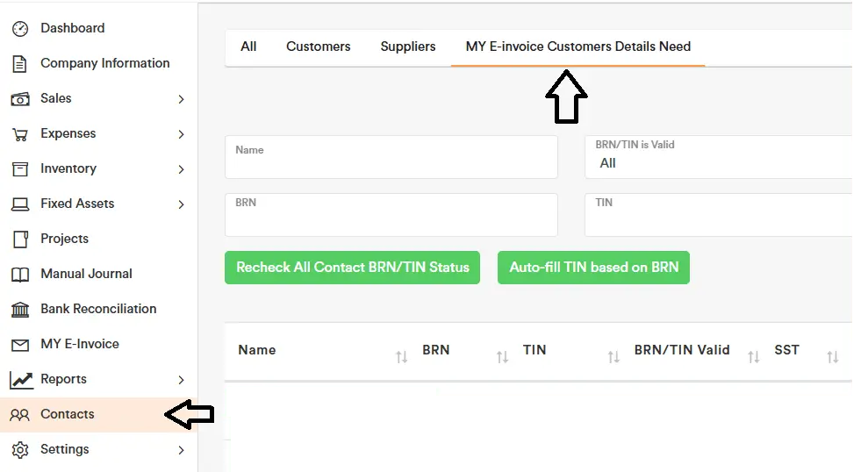Open Manual Journal from the sidebar
The image size is (868, 472).
pyautogui.click(x=86, y=274)
